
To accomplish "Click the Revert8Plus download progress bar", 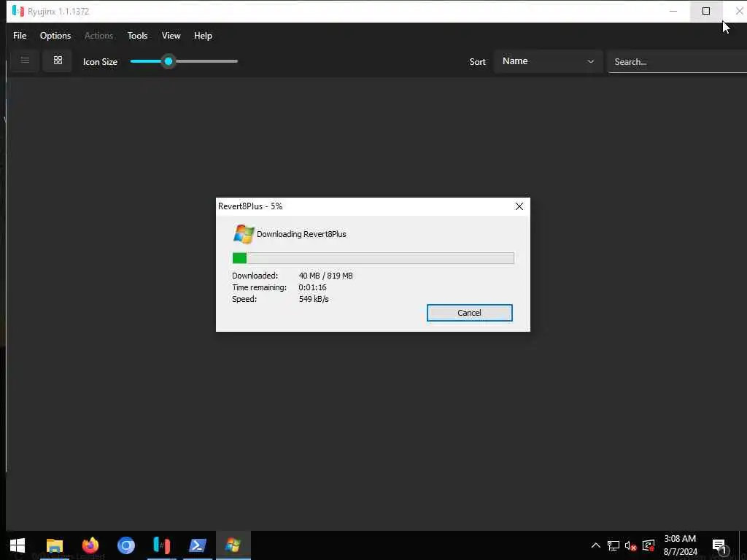I will point(373,258).
